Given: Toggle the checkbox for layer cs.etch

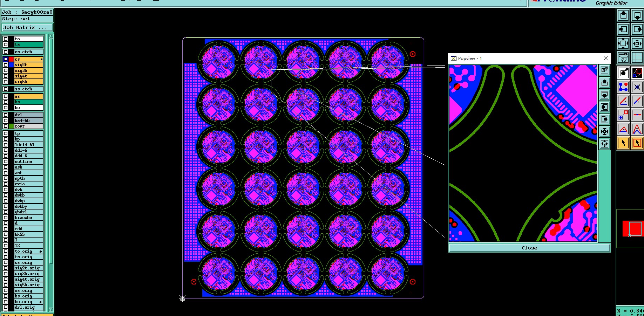Looking at the screenshot, I should (x=6, y=52).
